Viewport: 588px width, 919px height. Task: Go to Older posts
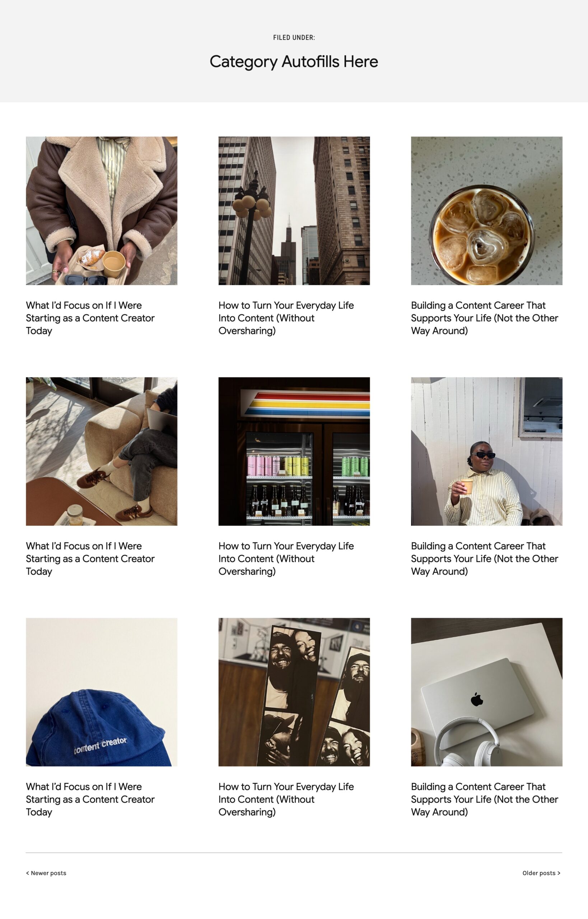click(541, 873)
